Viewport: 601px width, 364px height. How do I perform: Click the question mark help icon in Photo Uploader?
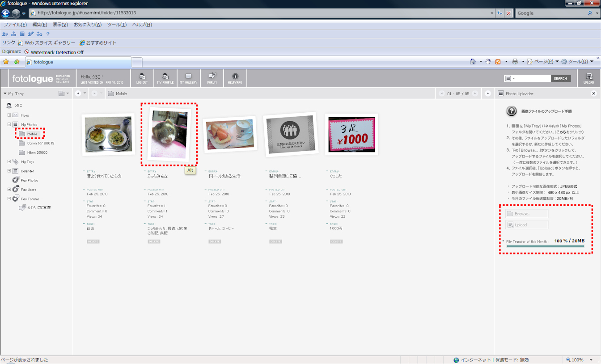pyautogui.click(x=512, y=111)
